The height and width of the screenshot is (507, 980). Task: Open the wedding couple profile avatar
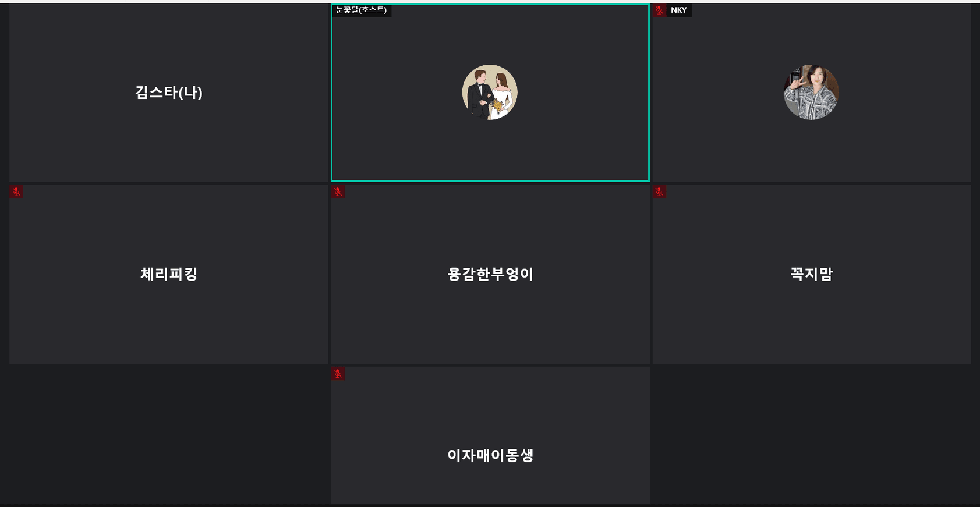pyautogui.click(x=490, y=92)
